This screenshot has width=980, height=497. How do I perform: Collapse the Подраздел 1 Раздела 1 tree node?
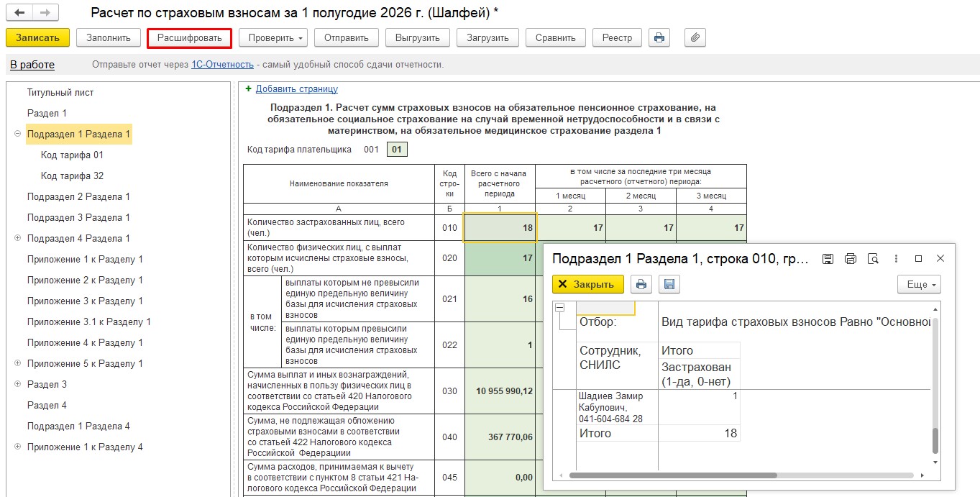[x=17, y=134]
